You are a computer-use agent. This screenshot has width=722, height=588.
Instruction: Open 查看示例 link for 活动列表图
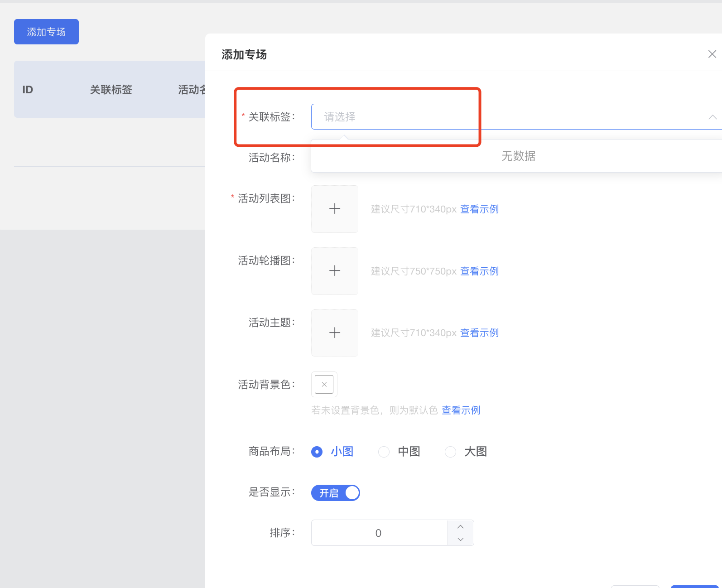click(479, 209)
